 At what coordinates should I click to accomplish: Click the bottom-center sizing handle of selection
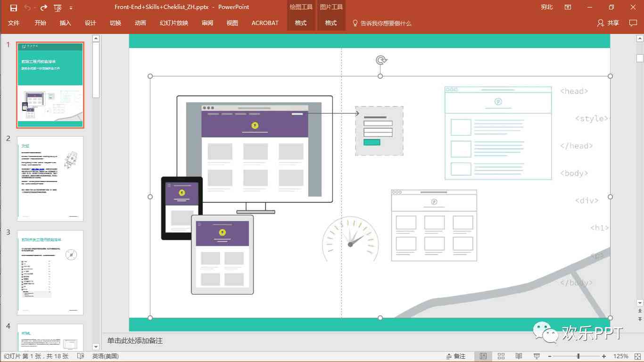pos(380,318)
